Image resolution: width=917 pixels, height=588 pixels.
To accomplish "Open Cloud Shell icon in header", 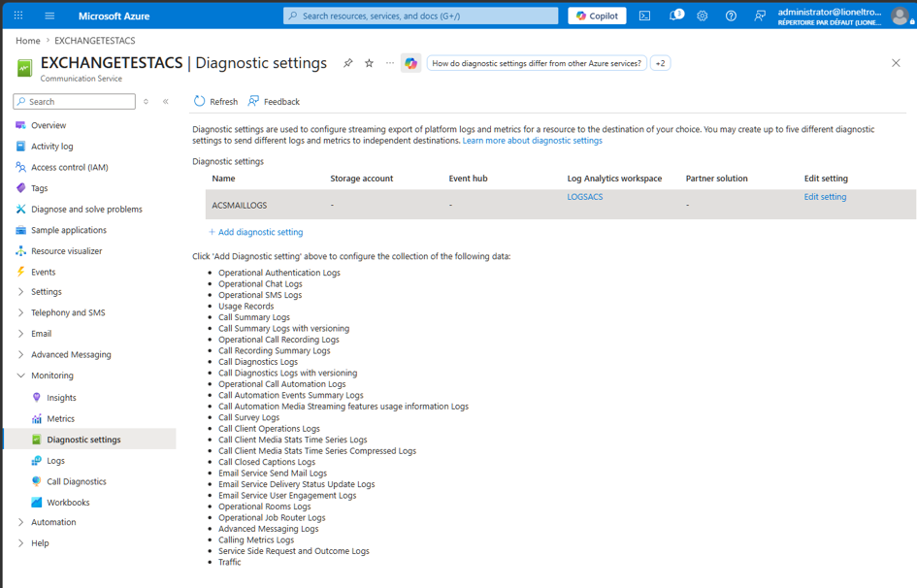I will point(644,16).
